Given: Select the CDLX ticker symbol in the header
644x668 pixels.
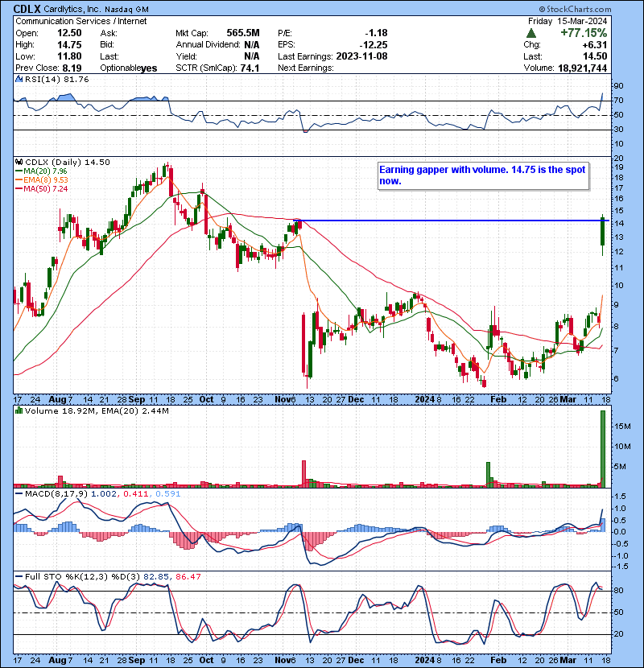Looking at the screenshot, I should pos(27,9).
